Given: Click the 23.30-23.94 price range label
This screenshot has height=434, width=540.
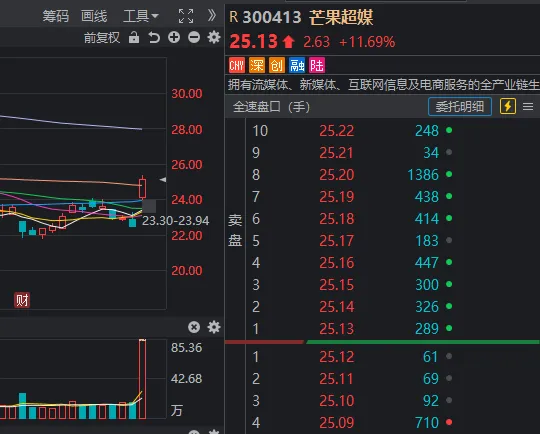Looking at the screenshot, I should coord(176,221).
